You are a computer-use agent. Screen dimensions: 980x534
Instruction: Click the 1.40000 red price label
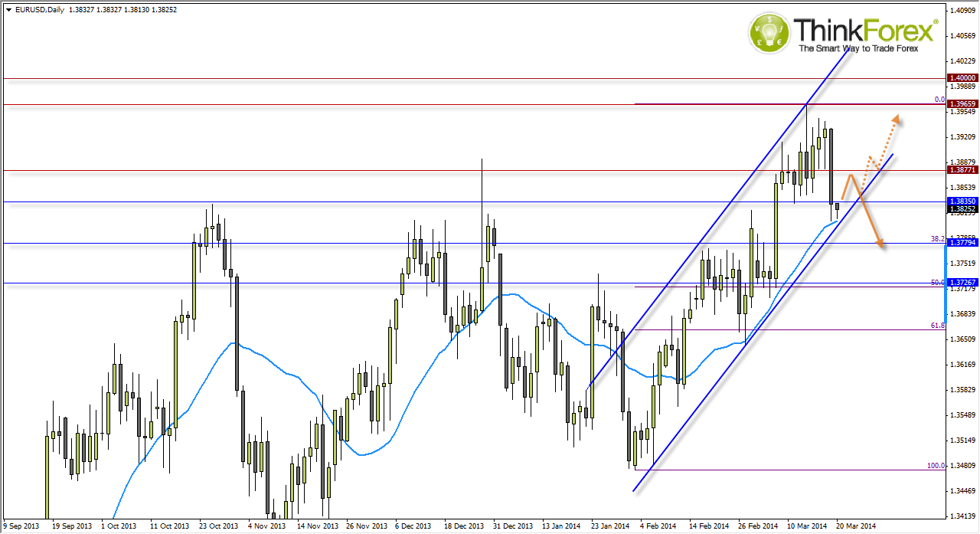click(962, 78)
